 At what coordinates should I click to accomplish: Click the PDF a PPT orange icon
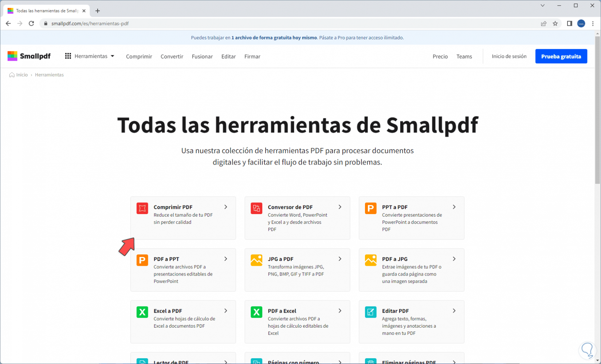[x=142, y=260]
